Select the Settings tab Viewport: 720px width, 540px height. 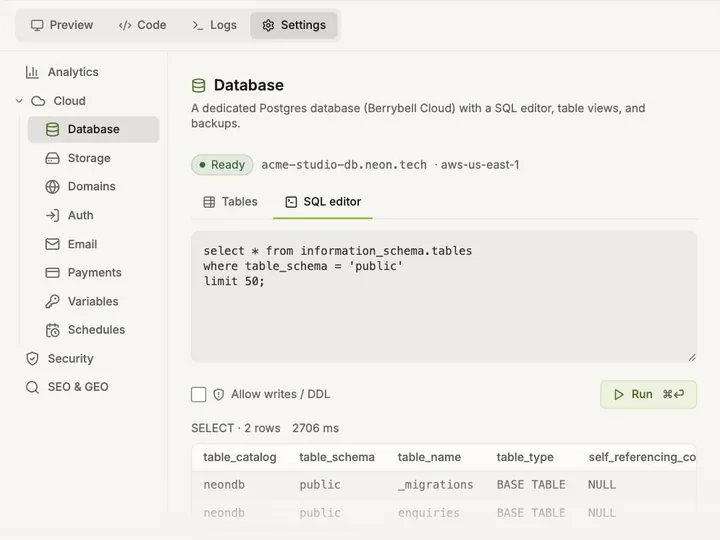pos(294,25)
